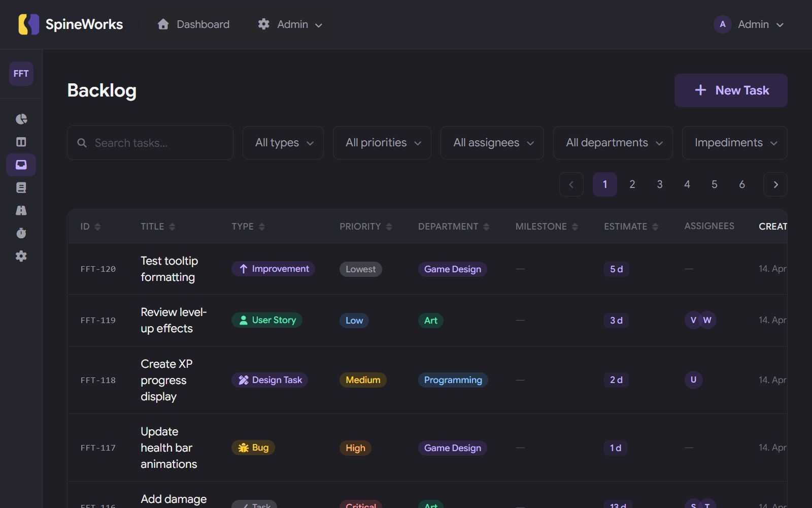Open the time tracking stopwatch icon

pos(21,233)
